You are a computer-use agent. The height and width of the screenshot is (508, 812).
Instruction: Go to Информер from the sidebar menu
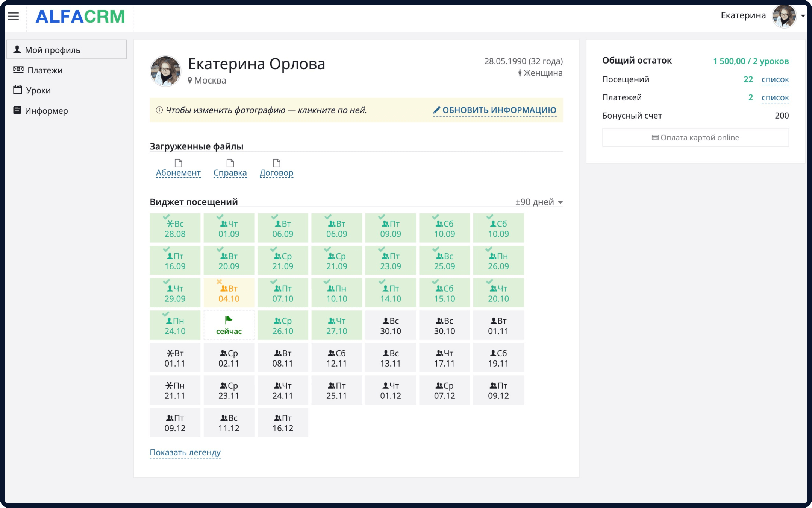(46, 110)
